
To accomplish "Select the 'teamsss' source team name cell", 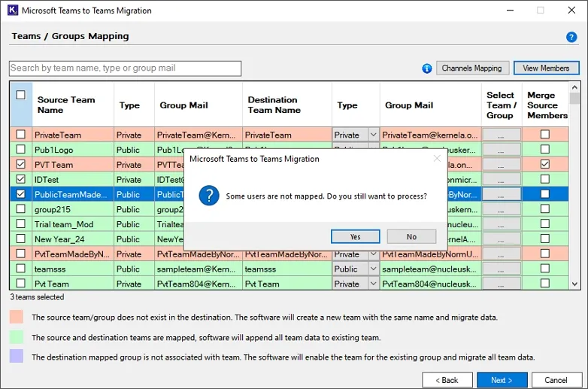I will point(73,269).
